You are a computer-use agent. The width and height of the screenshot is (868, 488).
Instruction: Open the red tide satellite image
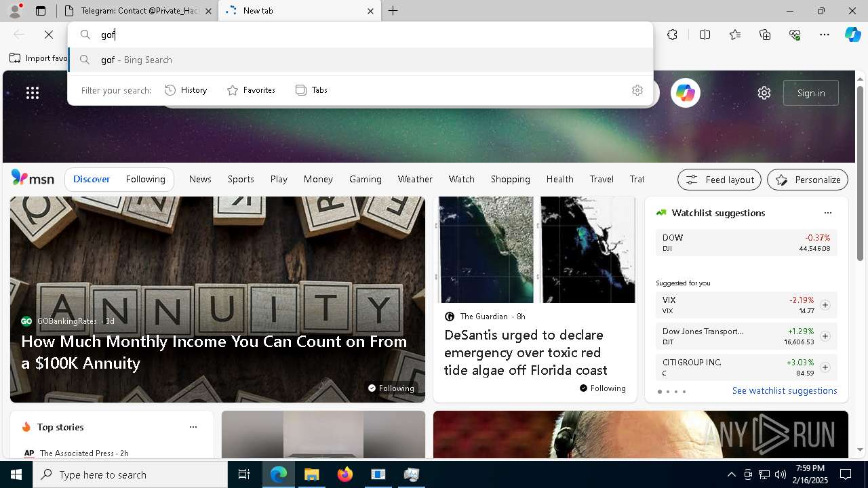click(534, 249)
